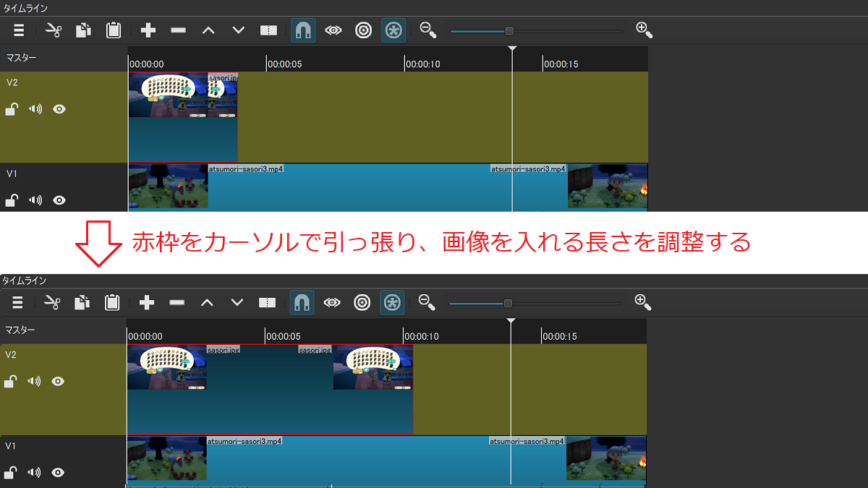Image resolution: width=868 pixels, height=488 pixels.
Task: Click the timeline zoom level slider handle
Action: [x=509, y=30]
